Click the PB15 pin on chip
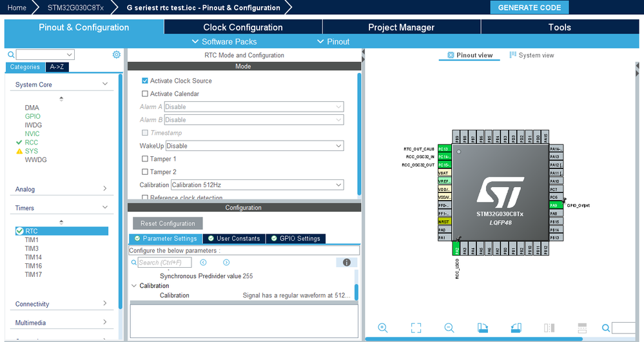The image size is (644, 342). coord(556,221)
